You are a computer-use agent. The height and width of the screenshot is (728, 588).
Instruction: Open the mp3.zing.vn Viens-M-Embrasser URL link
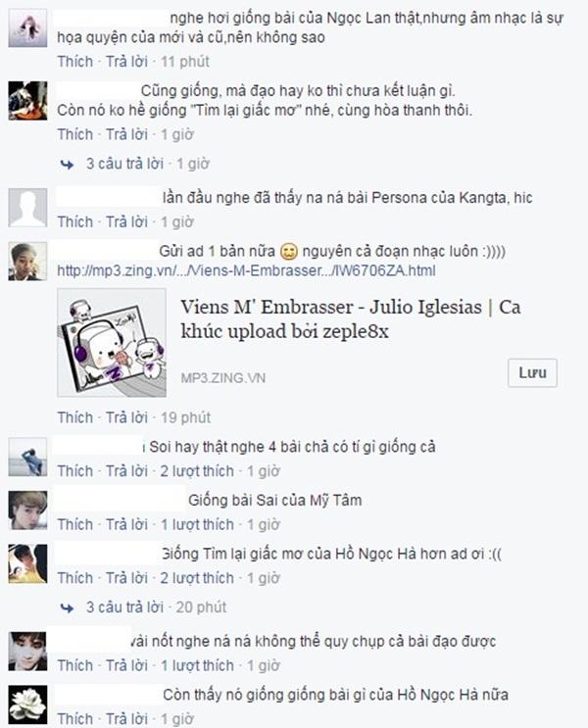pos(246,270)
